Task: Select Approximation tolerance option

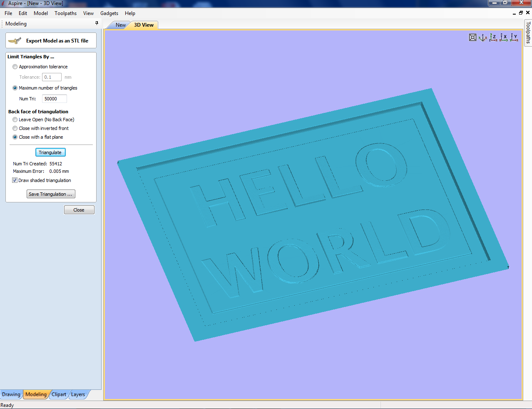Action: click(x=15, y=67)
